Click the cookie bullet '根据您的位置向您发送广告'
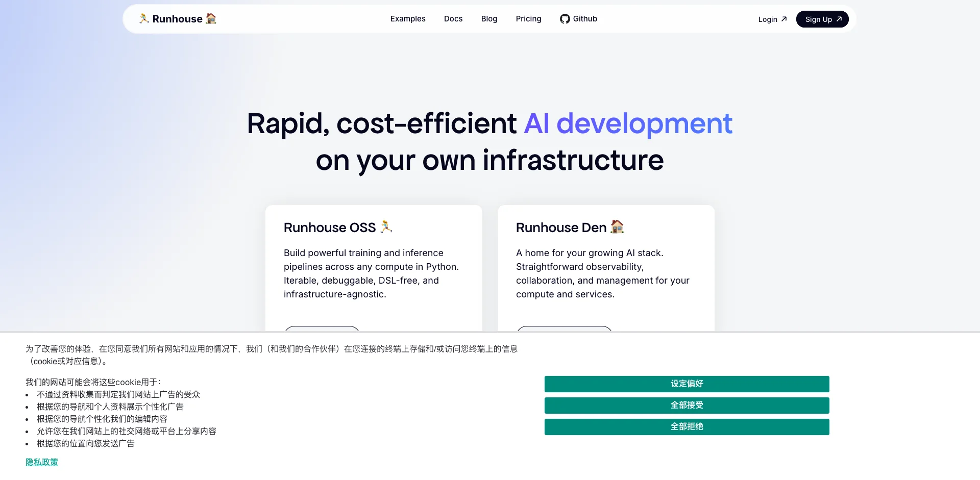980x480 pixels. (86, 444)
